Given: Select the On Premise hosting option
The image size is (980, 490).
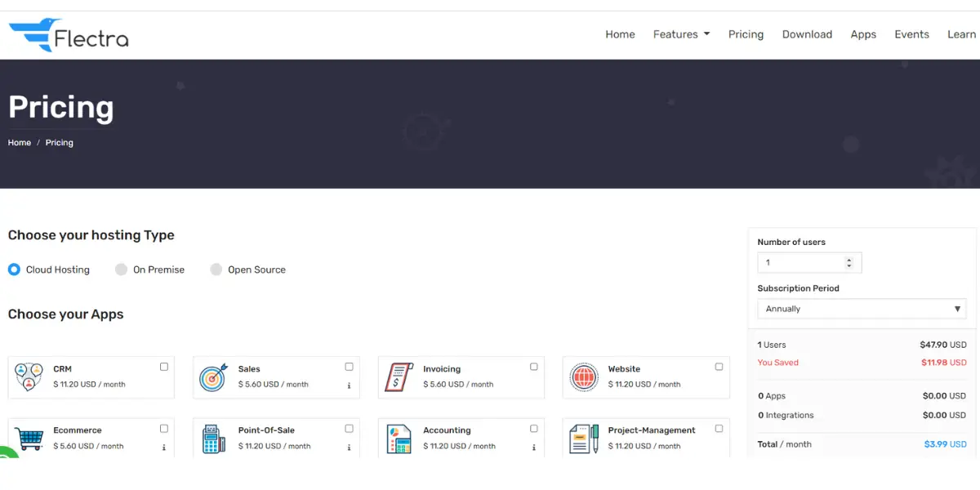Looking at the screenshot, I should pyautogui.click(x=122, y=269).
